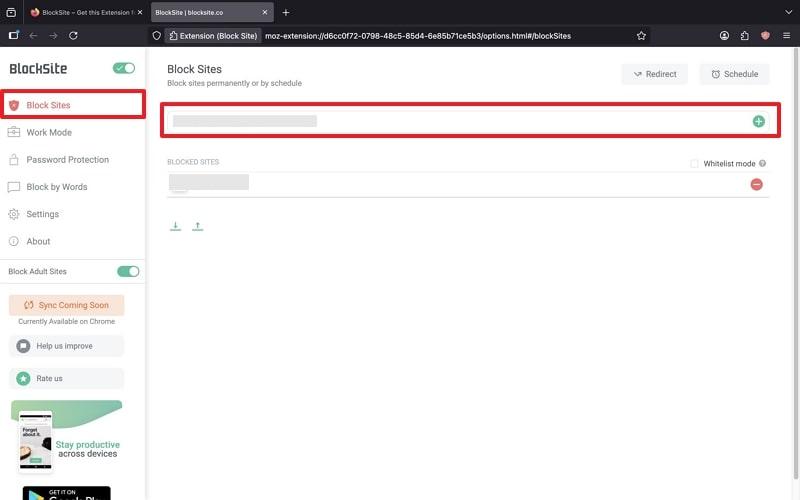Select Block by Words in the sidebar
The width and height of the screenshot is (800, 500).
point(56,187)
